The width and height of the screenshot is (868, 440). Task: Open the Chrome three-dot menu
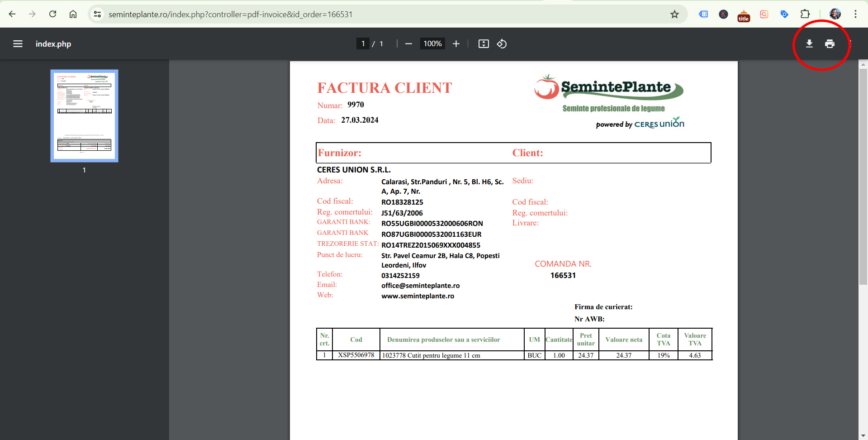coord(855,14)
